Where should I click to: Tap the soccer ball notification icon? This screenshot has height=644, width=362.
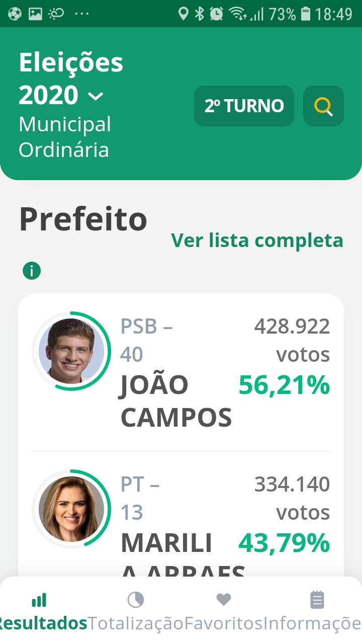15,14
